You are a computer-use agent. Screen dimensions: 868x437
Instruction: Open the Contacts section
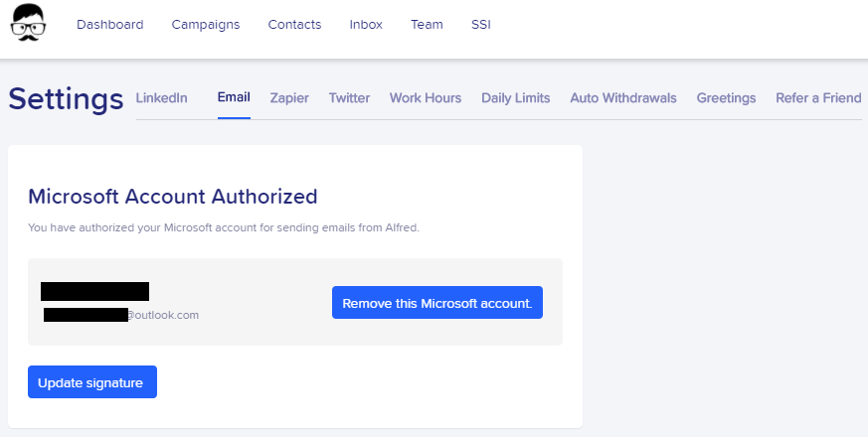[x=294, y=25]
